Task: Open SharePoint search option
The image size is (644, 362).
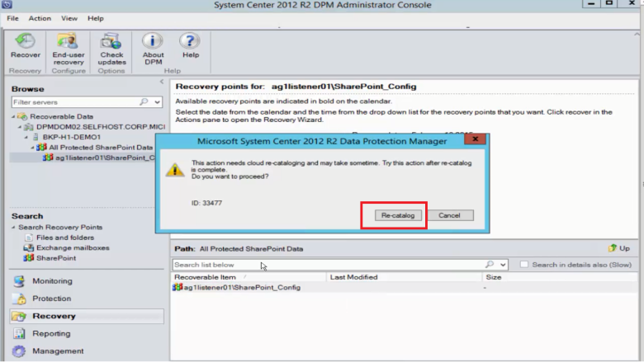Action: [56, 258]
